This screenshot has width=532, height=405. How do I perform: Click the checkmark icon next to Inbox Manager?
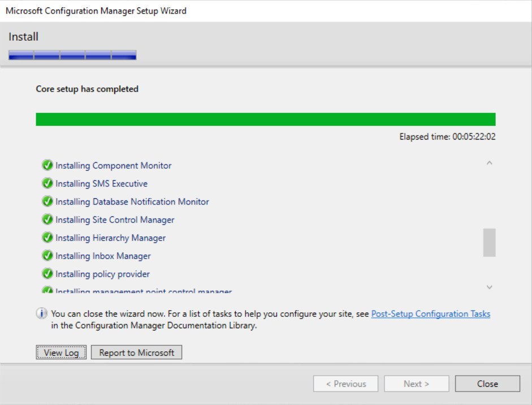(47, 256)
